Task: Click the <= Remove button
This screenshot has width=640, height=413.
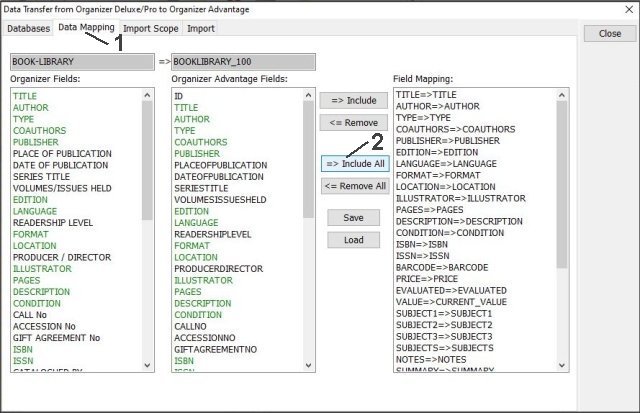Action: (x=353, y=122)
